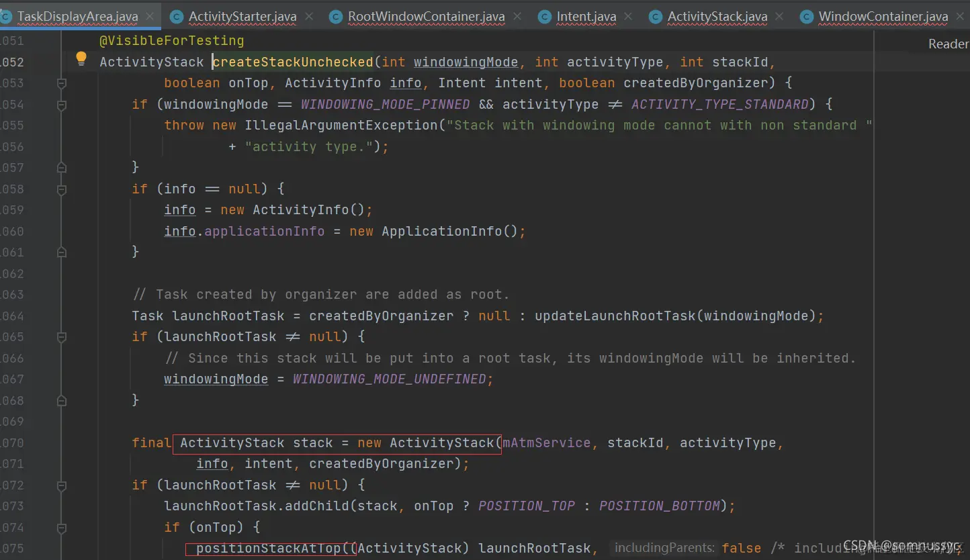Click the ACTIVITY_TYPE_STANDARD constant
Image resolution: width=970 pixels, height=560 pixels.
pyautogui.click(x=720, y=104)
